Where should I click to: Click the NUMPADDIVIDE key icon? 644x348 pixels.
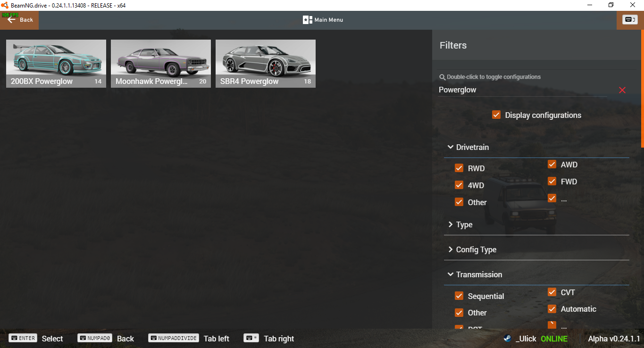(x=174, y=338)
